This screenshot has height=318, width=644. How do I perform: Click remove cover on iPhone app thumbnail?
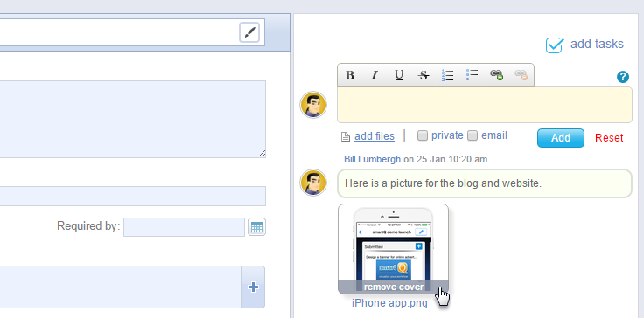click(394, 287)
